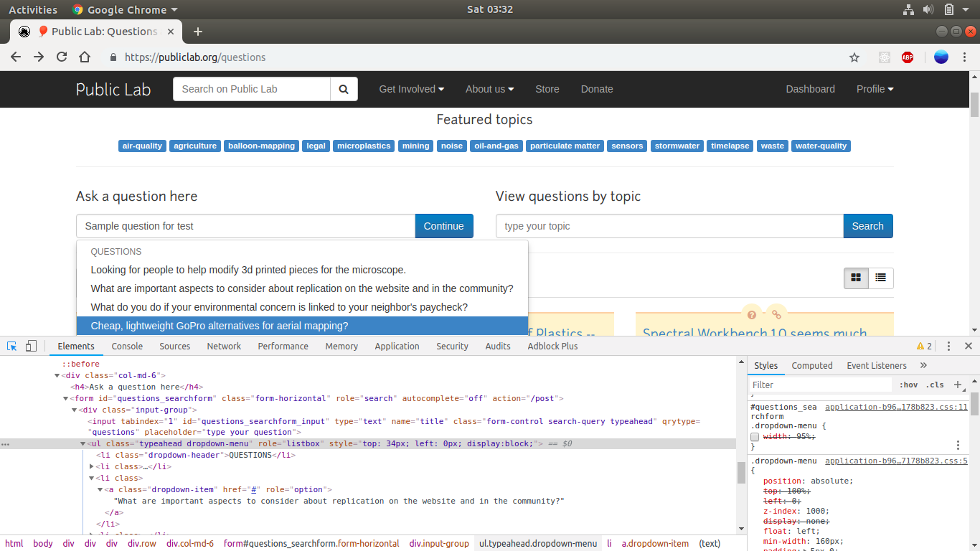Uncheck the width: 95% style property
This screenshot has height=551, width=980.
(x=755, y=436)
